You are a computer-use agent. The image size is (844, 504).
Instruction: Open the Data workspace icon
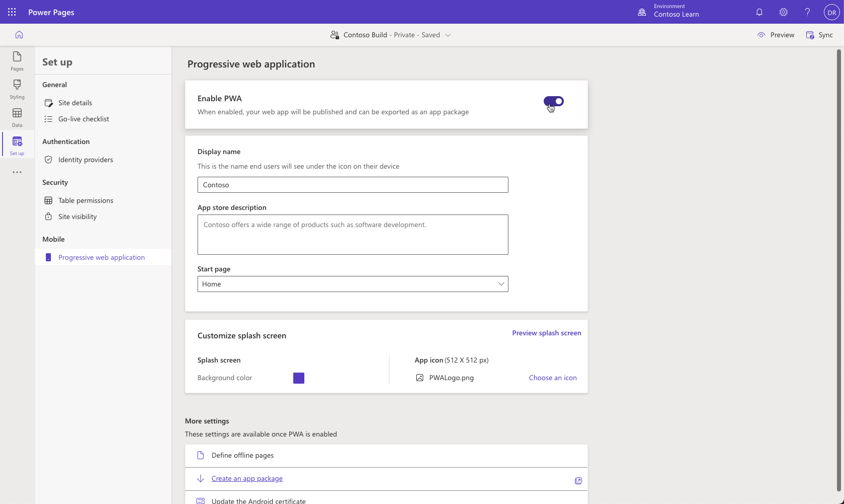click(17, 117)
